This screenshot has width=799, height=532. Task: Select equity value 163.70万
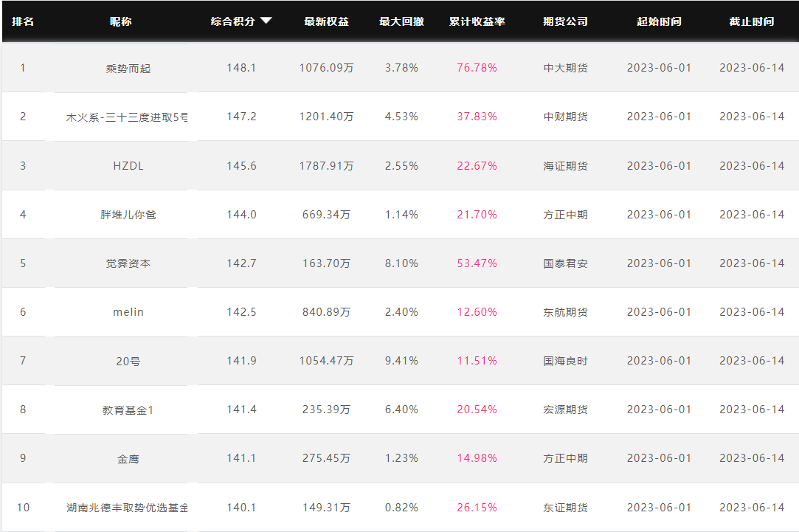326,263
